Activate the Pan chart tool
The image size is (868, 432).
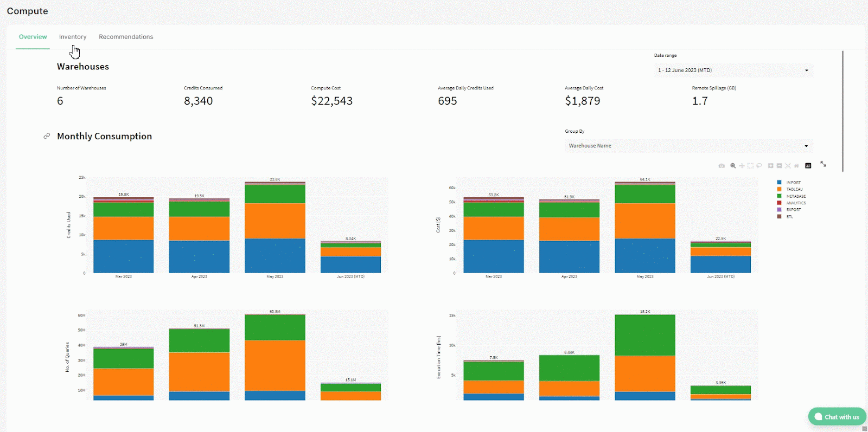742,166
